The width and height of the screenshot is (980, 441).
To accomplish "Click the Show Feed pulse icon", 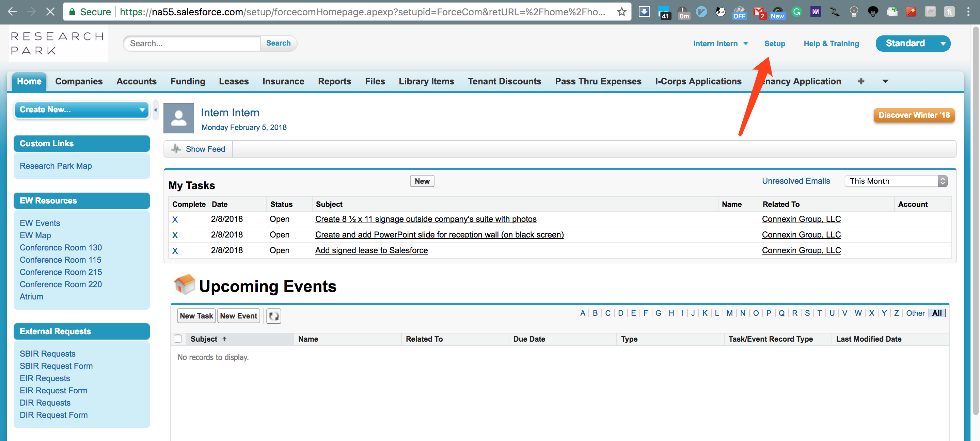I will (x=176, y=149).
